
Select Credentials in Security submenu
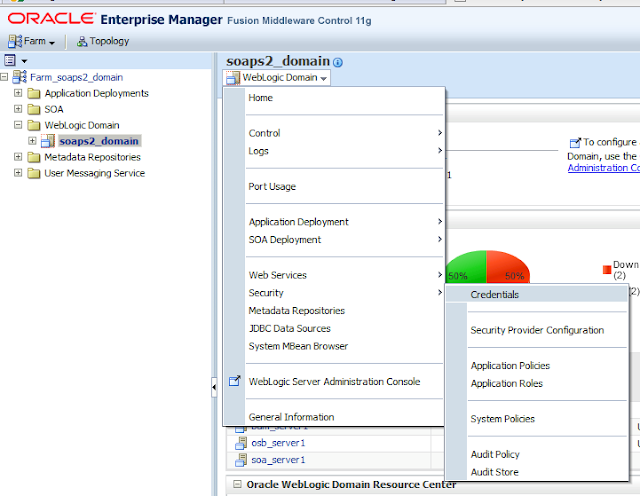pos(536,294)
